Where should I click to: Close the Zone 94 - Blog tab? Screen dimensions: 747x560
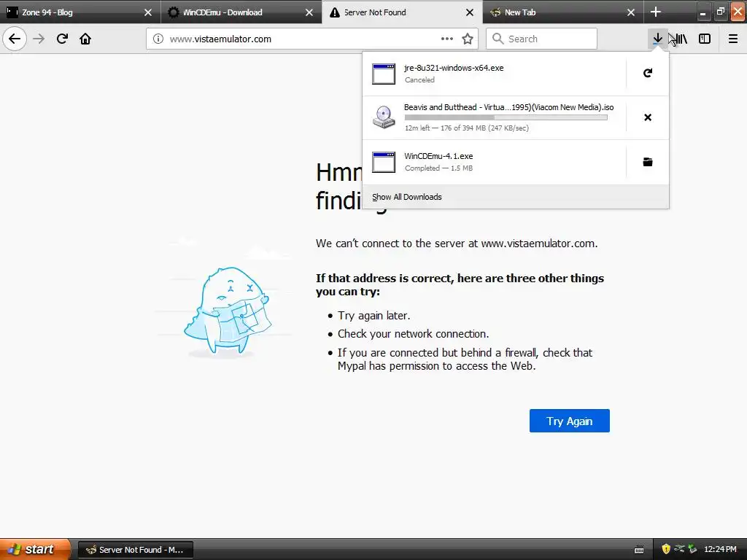pos(148,12)
